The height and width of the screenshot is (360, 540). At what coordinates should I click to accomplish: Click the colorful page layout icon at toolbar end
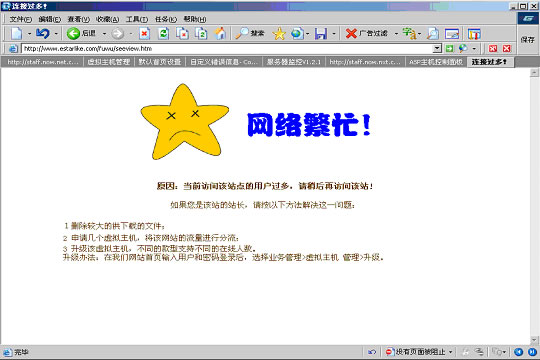[474, 34]
